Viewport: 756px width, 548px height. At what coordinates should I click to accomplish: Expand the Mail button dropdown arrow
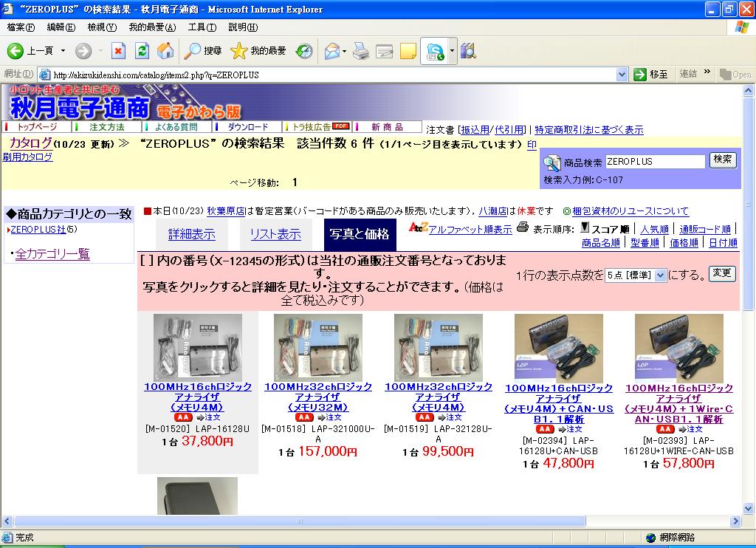(344, 51)
